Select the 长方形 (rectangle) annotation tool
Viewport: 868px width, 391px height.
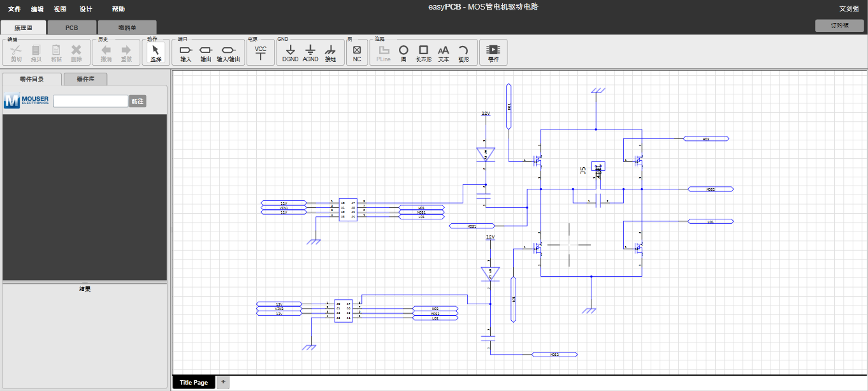pyautogui.click(x=424, y=53)
